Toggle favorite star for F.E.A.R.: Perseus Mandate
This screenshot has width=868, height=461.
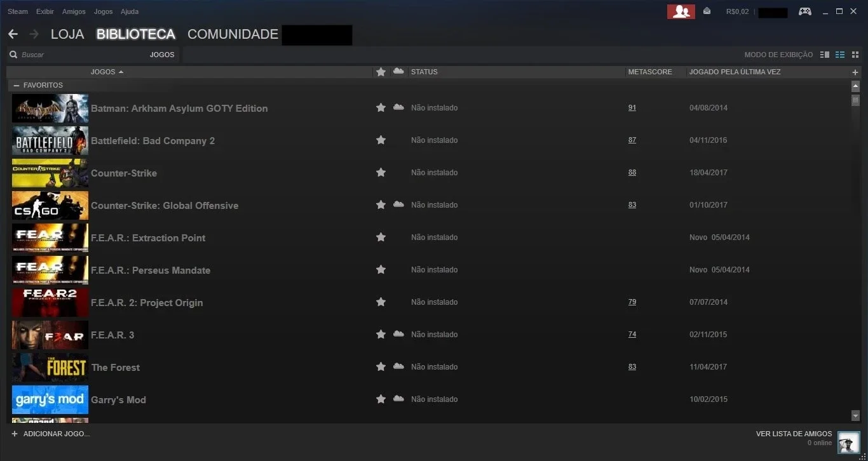click(381, 269)
